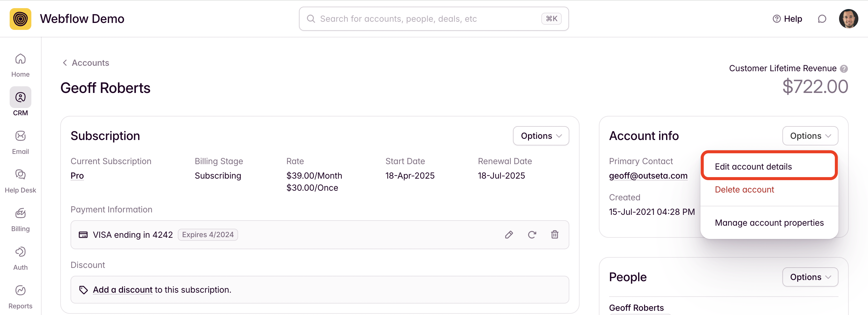Viewport: 868px width, 315px height.
Task: Open the user profile avatar menu
Action: (x=848, y=19)
